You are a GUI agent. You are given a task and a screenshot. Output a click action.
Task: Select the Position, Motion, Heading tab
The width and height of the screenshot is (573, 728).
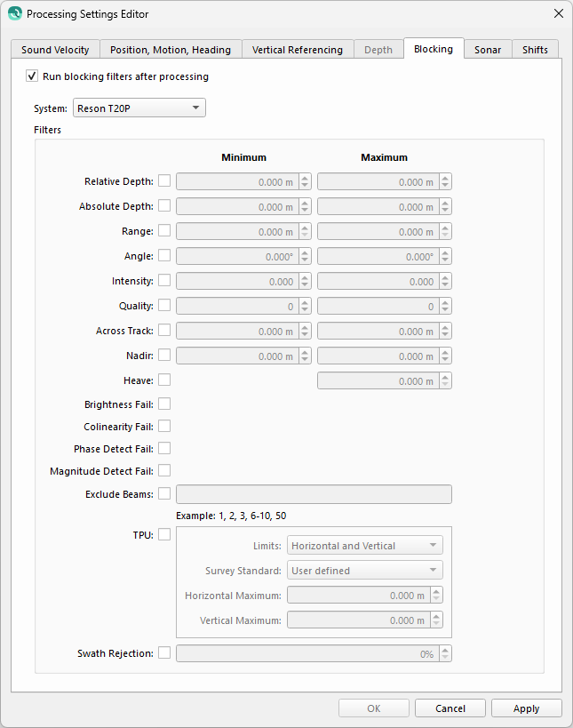tap(170, 50)
